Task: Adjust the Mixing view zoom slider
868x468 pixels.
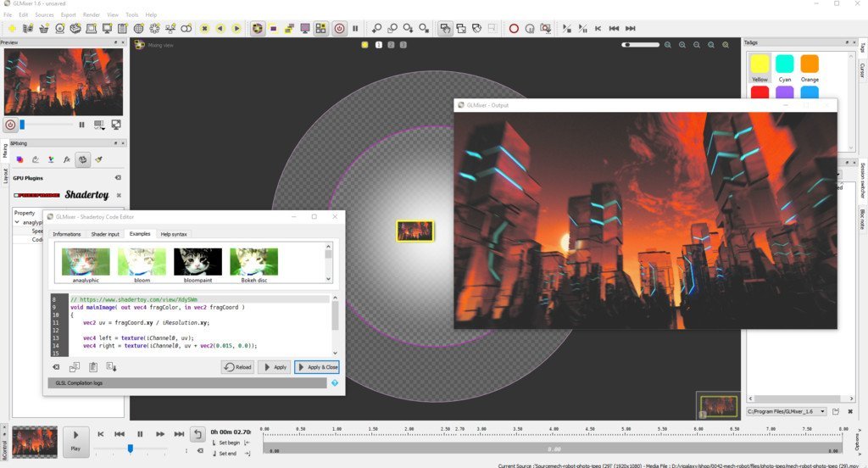Action: 640,45
